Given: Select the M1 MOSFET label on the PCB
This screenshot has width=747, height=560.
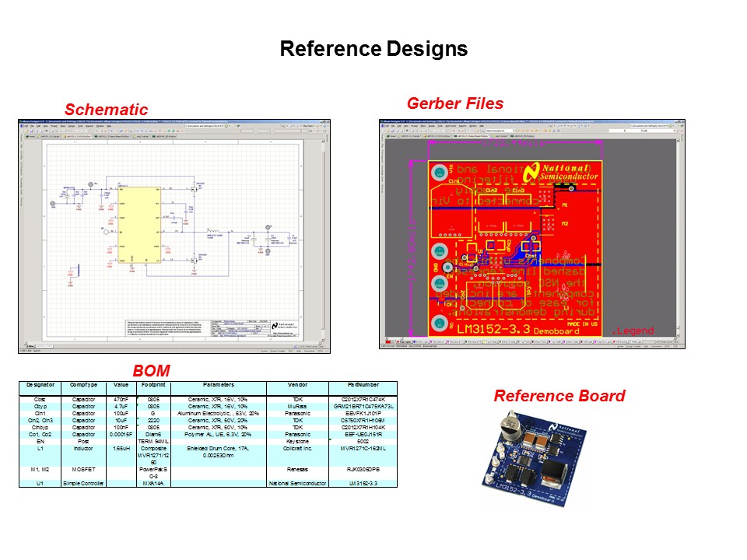Looking at the screenshot, I should [x=565, y=206].
